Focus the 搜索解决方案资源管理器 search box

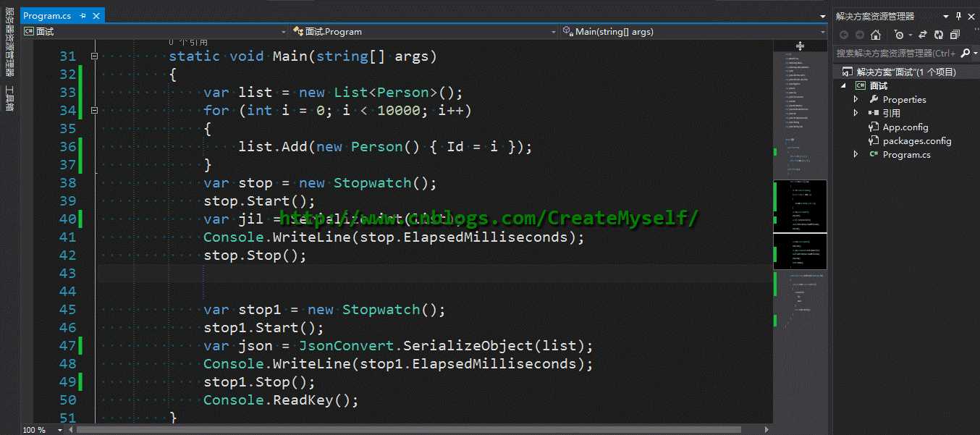(895, 53)
